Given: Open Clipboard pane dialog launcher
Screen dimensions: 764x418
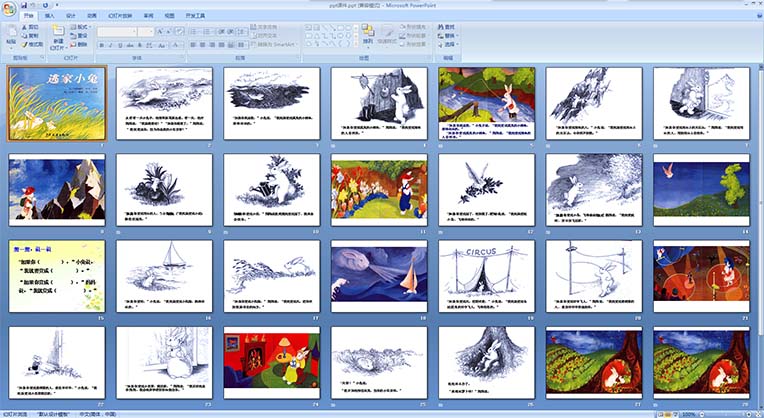Looking at the screenshot, I should 42,57.
